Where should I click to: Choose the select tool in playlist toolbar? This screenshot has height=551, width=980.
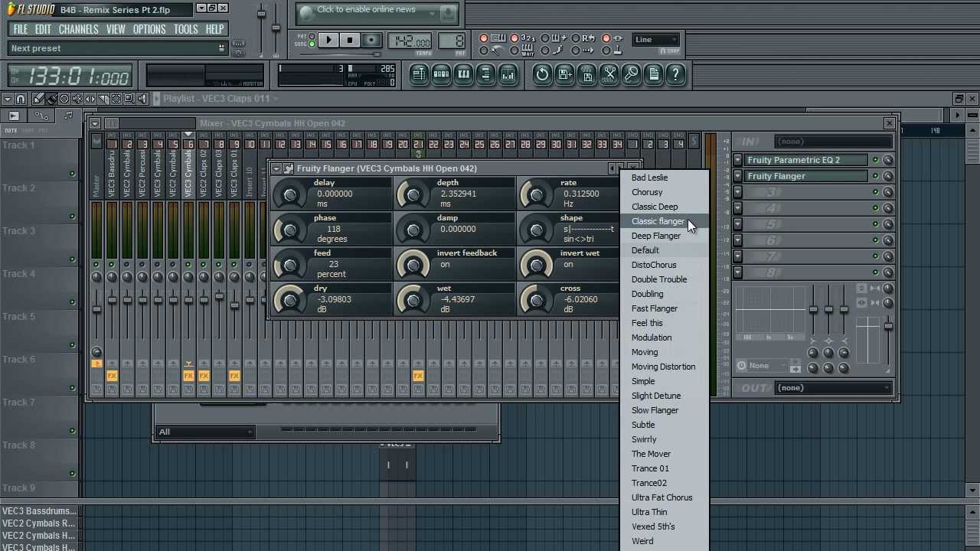116,99
